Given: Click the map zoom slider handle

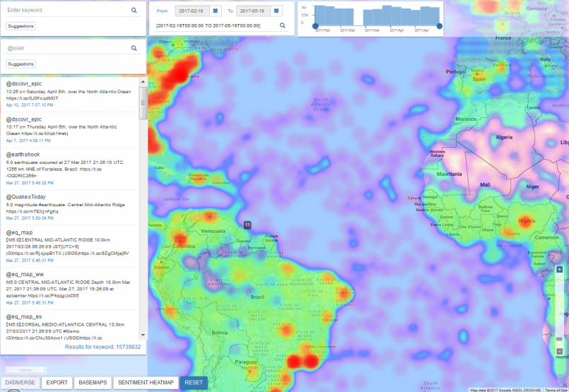Looking at the screenshot, I should 559,339.
